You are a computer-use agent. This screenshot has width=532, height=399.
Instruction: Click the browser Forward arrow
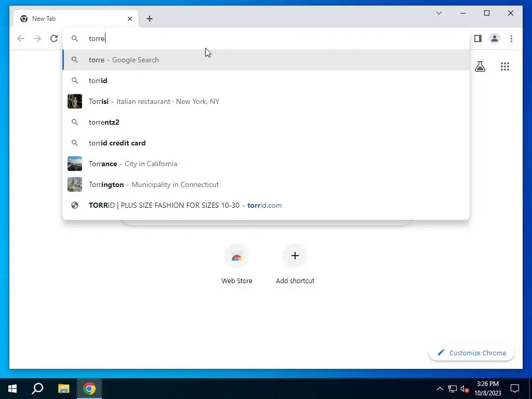[37, 38]
